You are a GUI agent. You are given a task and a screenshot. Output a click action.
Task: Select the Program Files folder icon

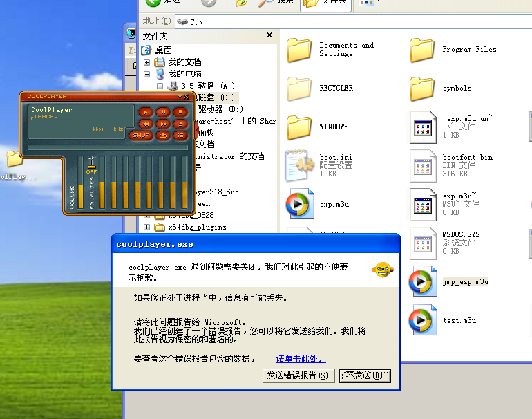click(422, 50)
